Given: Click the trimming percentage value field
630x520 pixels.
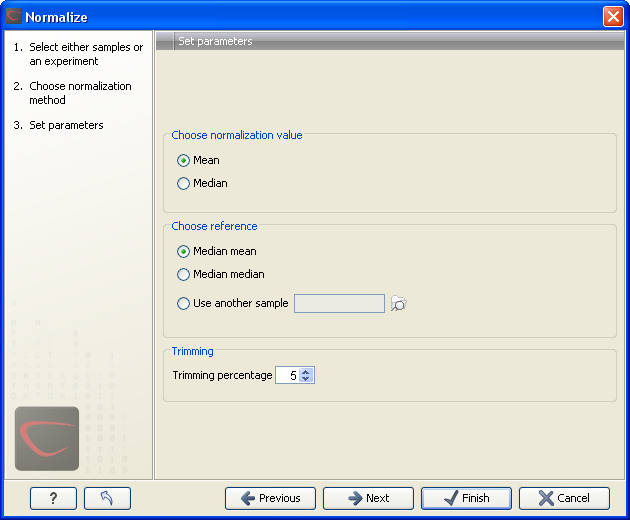Looking at the screenshot, I should [288, 375].
